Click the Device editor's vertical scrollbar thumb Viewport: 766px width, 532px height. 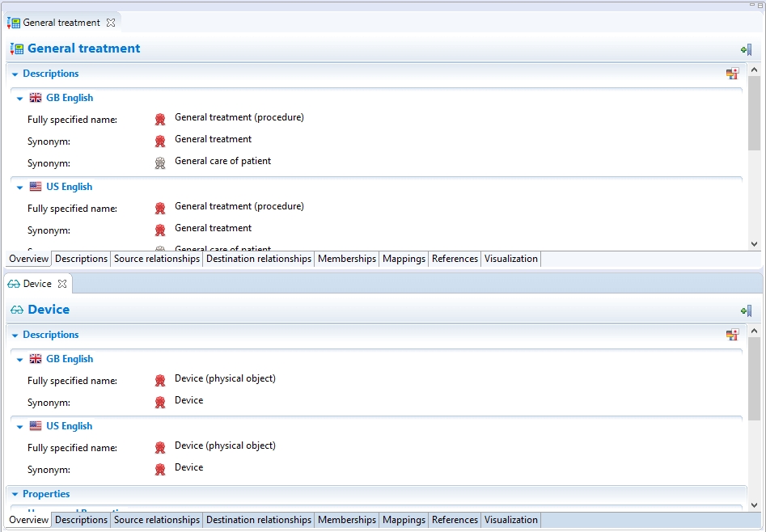(x=754, y=378)
